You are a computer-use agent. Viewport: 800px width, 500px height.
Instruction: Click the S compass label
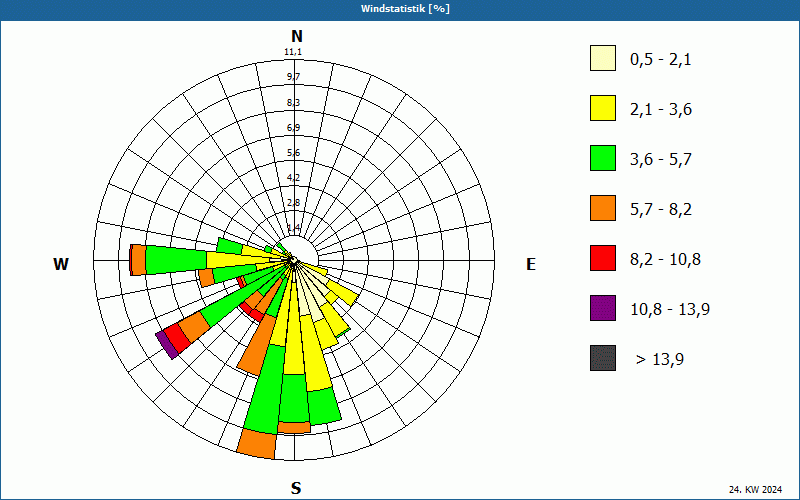(x=296, y=488)
